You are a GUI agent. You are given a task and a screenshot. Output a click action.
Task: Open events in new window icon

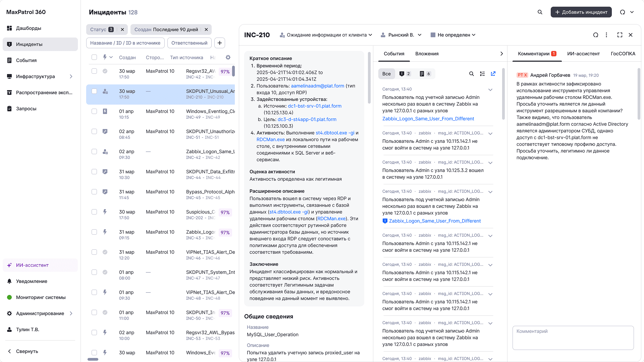coord(493,74)
